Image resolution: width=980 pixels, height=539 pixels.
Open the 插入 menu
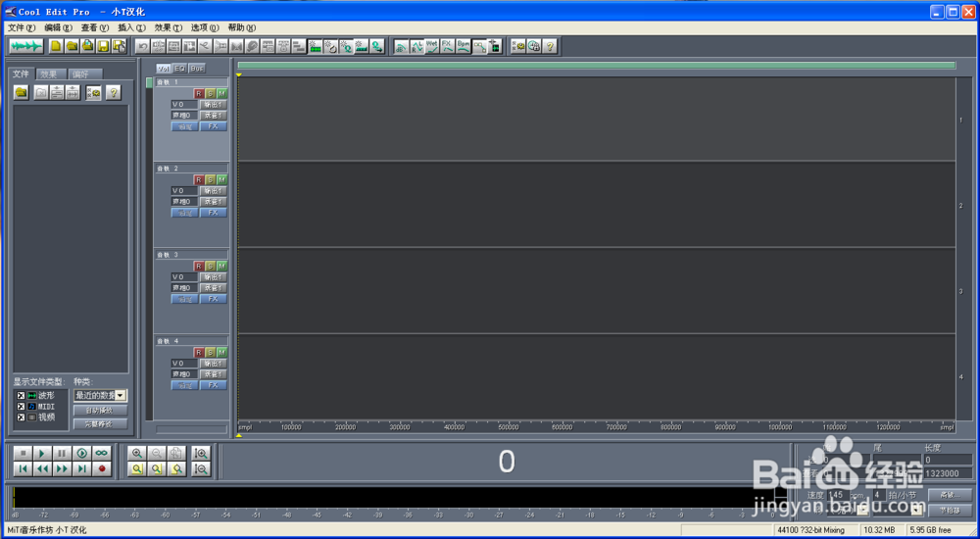click(x=132, y=27)
